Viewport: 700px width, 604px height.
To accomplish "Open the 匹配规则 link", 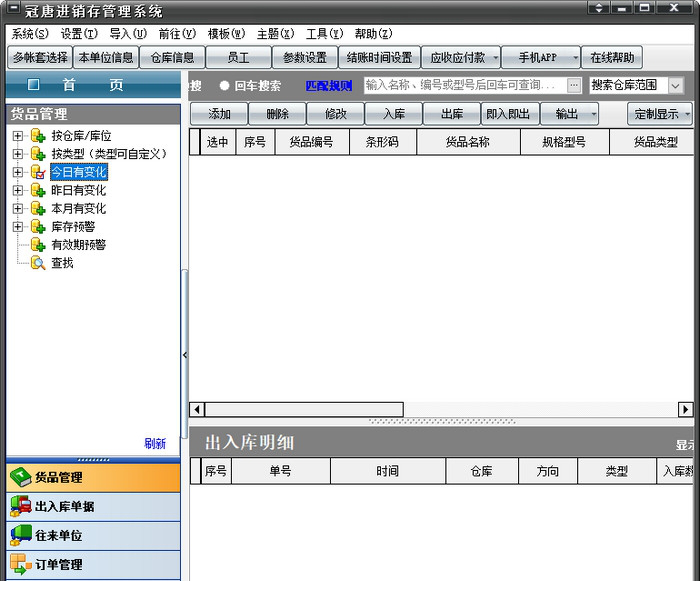I will [329, 86].
